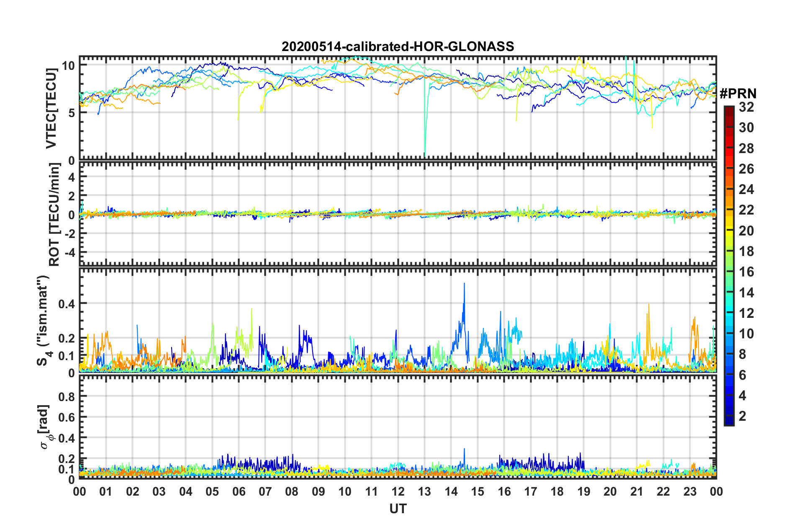Click the σφ axis tick label "0.8"
The image size is (796, 532).
(67, 396)
